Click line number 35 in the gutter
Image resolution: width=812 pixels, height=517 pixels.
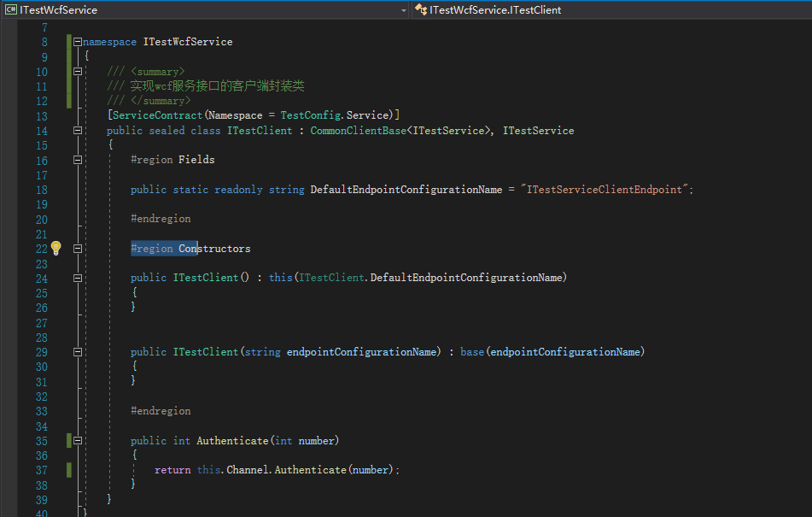tap(42, 441)
